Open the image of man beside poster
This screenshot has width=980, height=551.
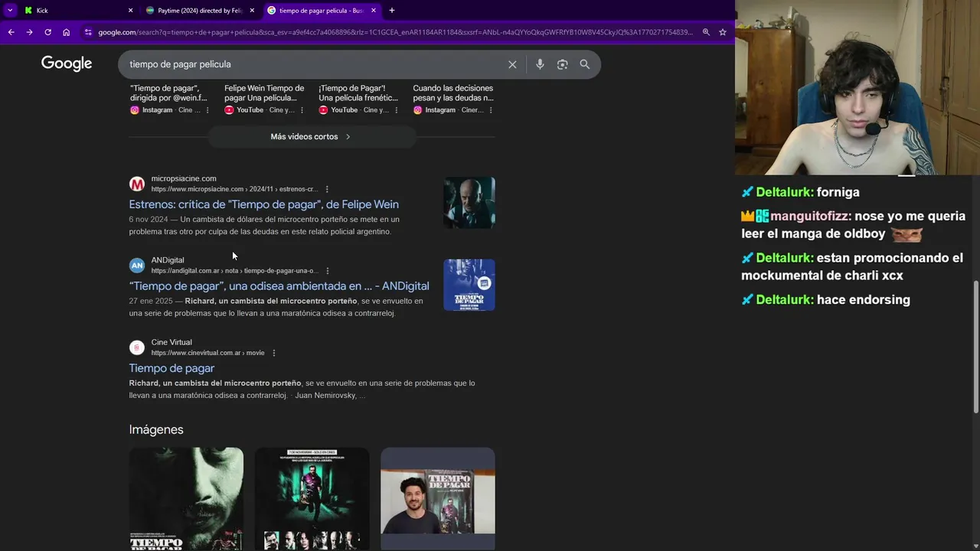point(438,499)
